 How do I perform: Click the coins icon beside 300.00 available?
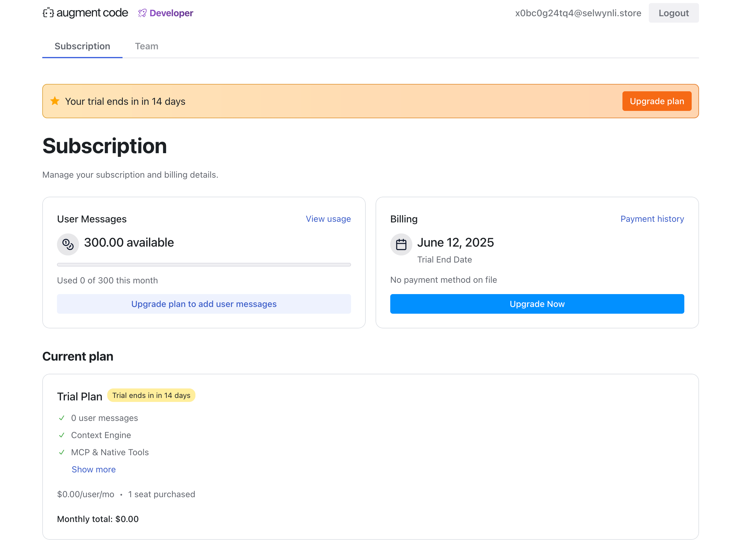[68, 244]
